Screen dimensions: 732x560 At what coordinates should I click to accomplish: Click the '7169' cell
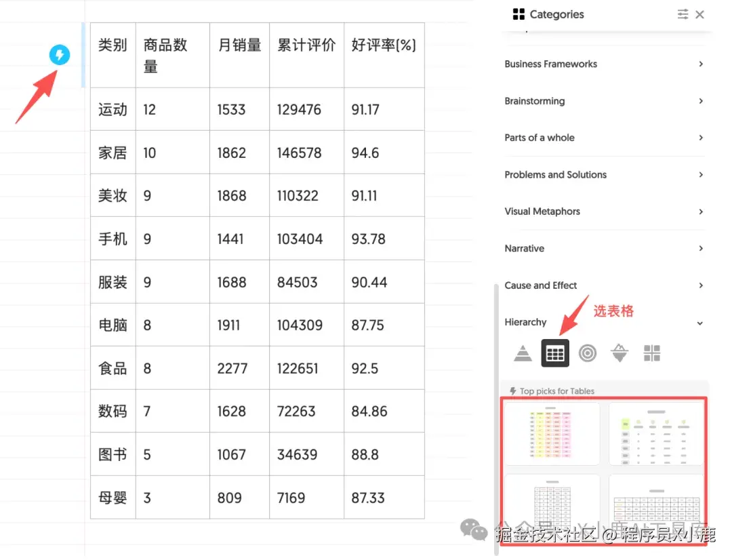pos(307,498)
